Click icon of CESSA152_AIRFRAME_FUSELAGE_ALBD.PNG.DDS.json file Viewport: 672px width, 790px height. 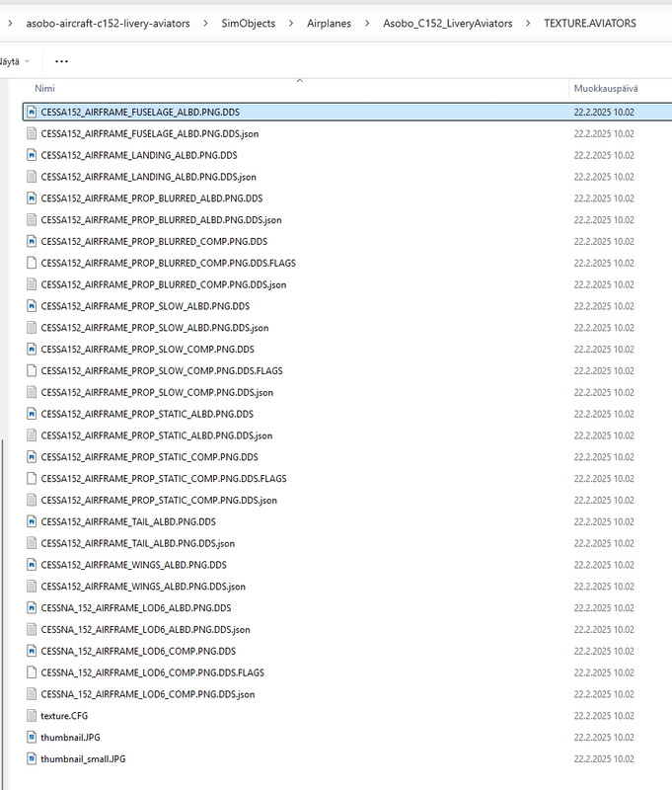tap(32, 133)
